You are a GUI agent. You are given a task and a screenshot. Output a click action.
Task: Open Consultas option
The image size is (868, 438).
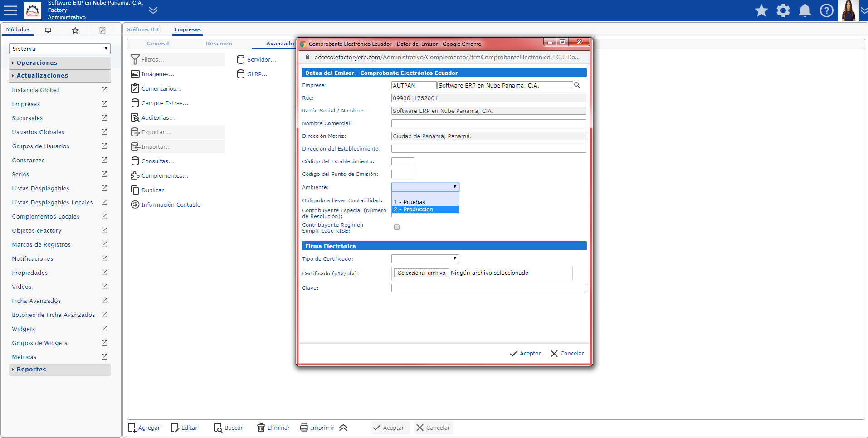tap(152, 161)
